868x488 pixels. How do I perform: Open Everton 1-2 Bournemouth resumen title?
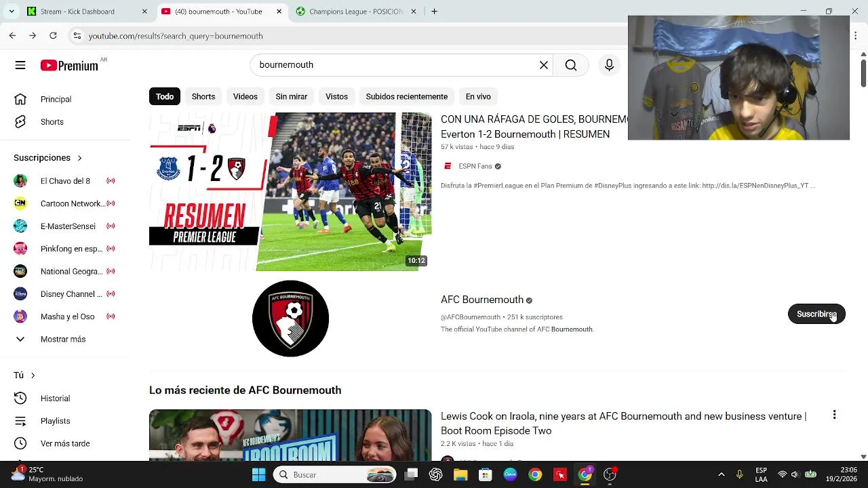(534, 127)
